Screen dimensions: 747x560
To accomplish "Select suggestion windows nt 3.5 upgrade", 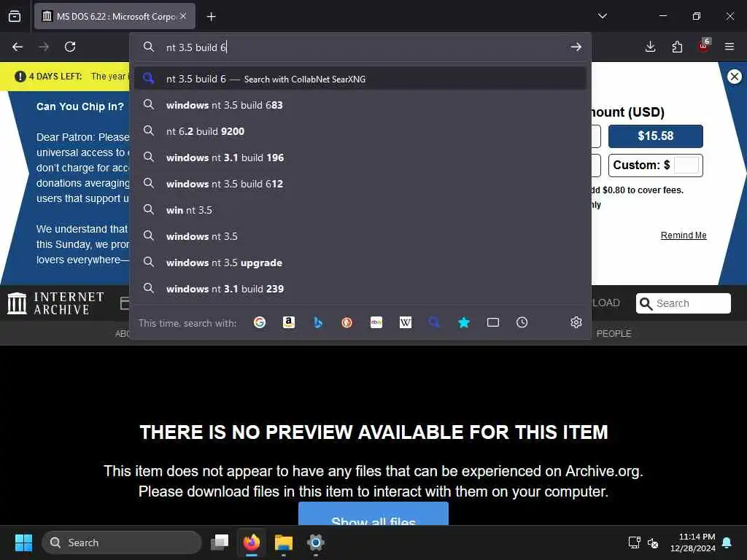I will click(x=360, y=262).
